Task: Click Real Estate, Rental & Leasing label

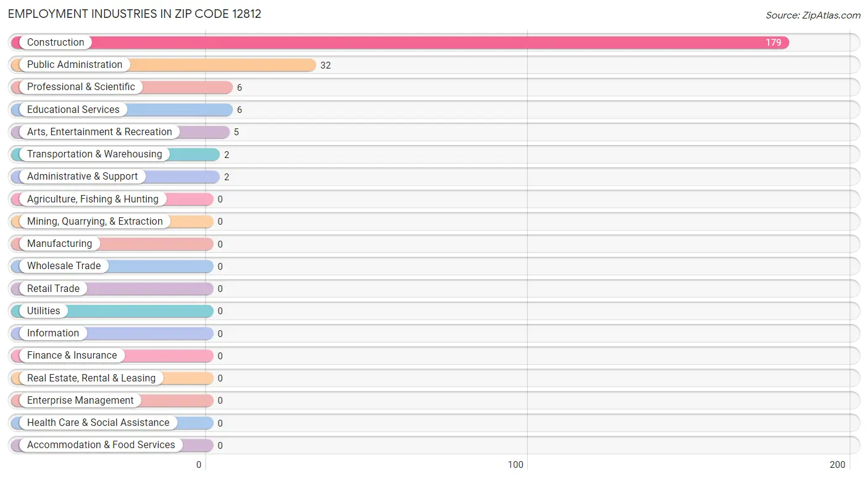Action: click(91, 378)
